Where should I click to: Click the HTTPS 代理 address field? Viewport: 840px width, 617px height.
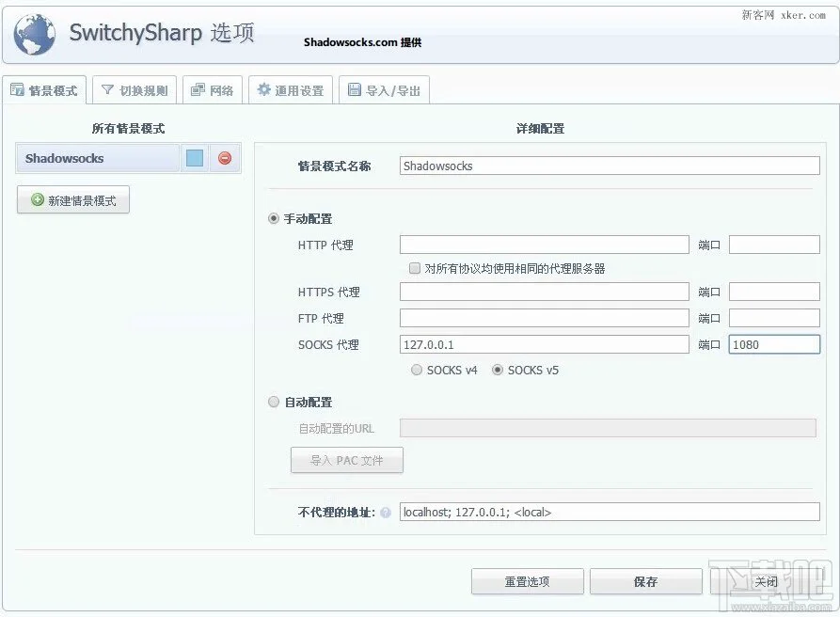point(545,292)
